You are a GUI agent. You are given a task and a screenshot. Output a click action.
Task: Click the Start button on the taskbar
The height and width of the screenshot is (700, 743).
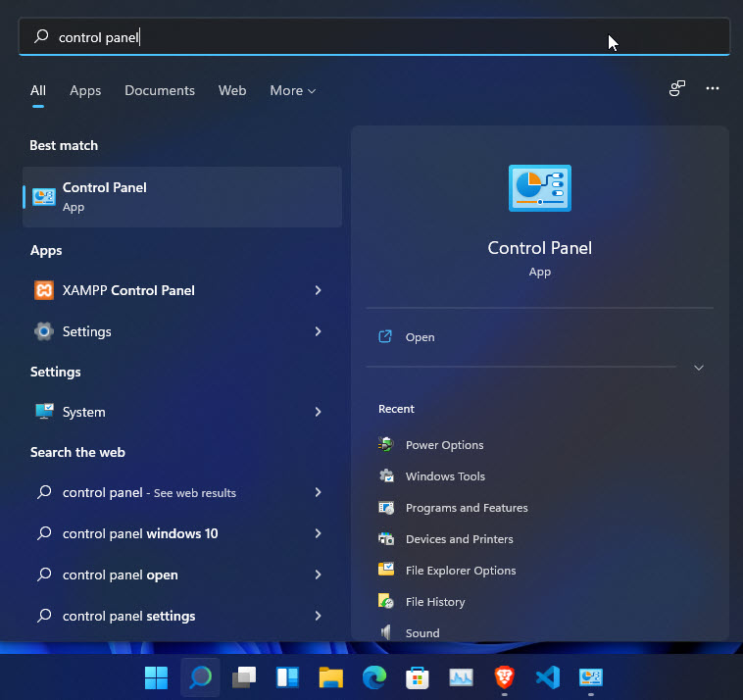pos(157,677)
